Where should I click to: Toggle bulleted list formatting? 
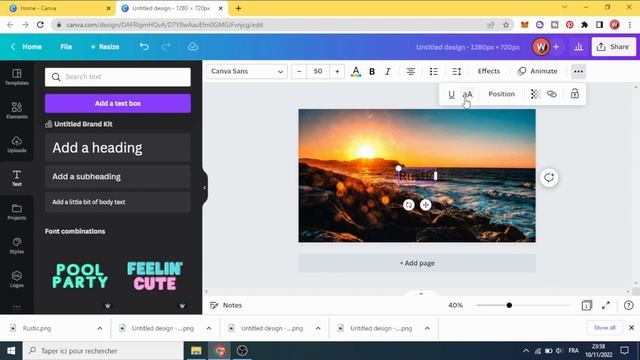(x=433, y=71)
